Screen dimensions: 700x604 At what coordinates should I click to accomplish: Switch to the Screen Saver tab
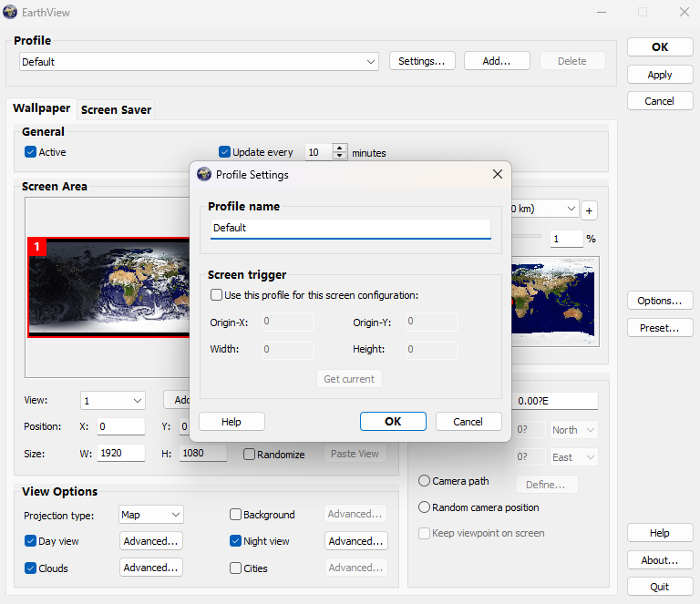pos(116,109)
